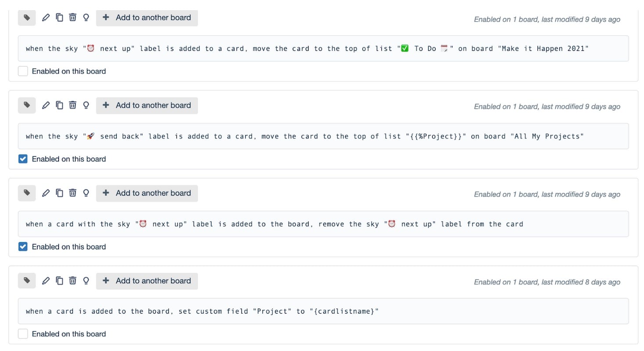Click the tag icon on the custom field rule
Image resolution: width=644 pixels, height=351 pixels.
[x=27, y=281]
